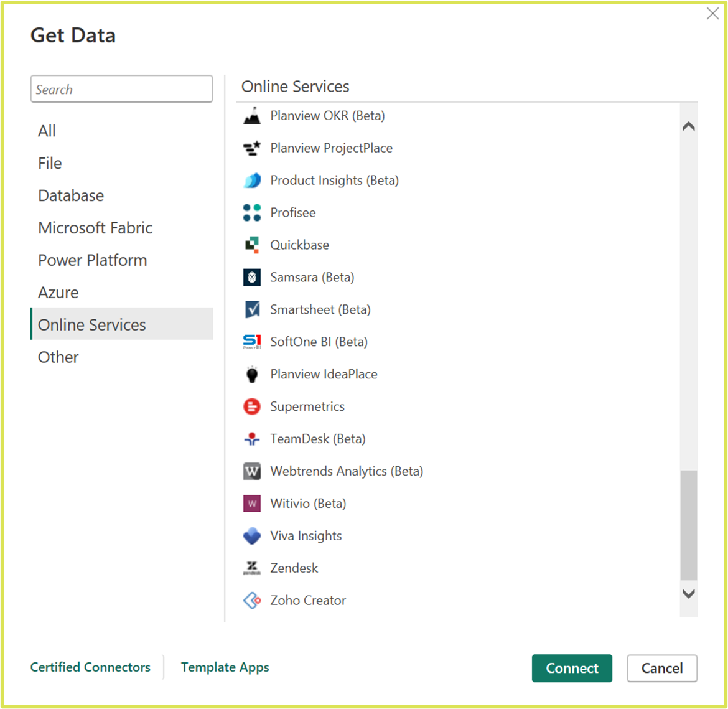Open the Template Apps link

click(x=225, y=667)
